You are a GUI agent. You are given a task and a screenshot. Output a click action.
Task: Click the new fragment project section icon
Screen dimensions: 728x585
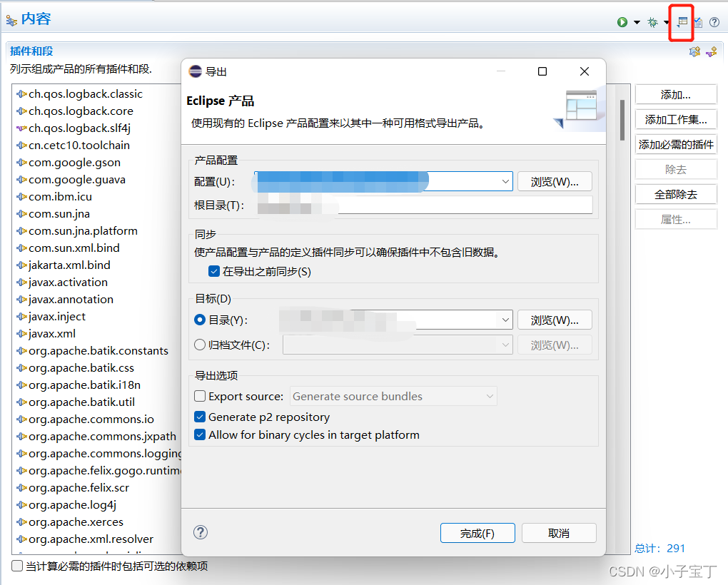pos(712,51)
